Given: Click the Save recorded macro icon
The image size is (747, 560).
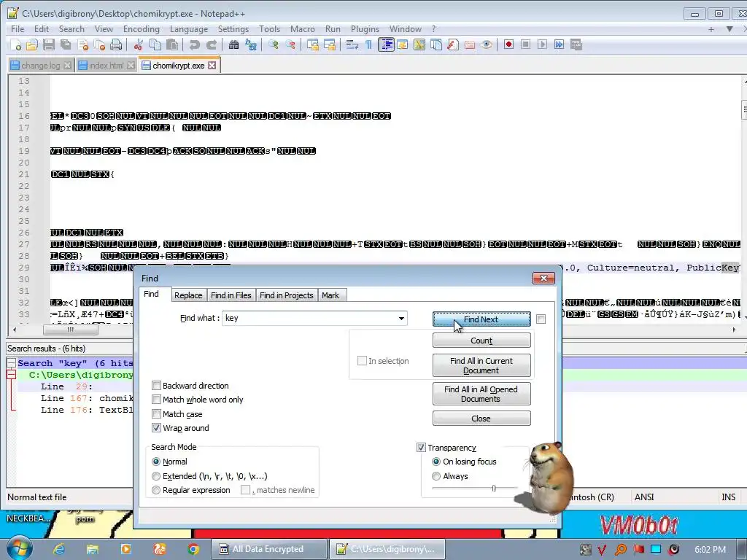Looking at the screenshot, I should tap(576, 44).
